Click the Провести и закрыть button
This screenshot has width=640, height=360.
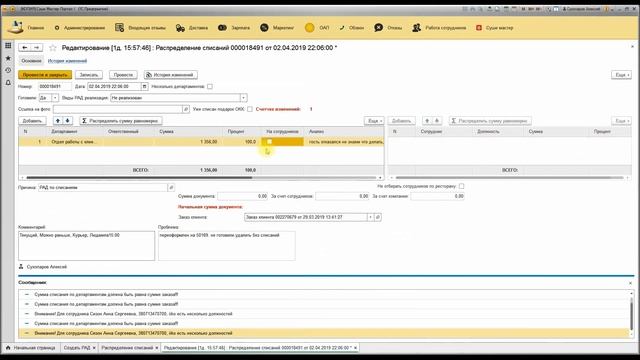tap(45, 75)
